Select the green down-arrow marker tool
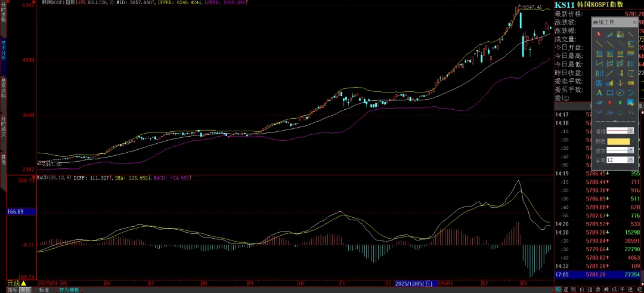Image resolution: width=644 pixels, height=293 pixels. coord(620,103)
